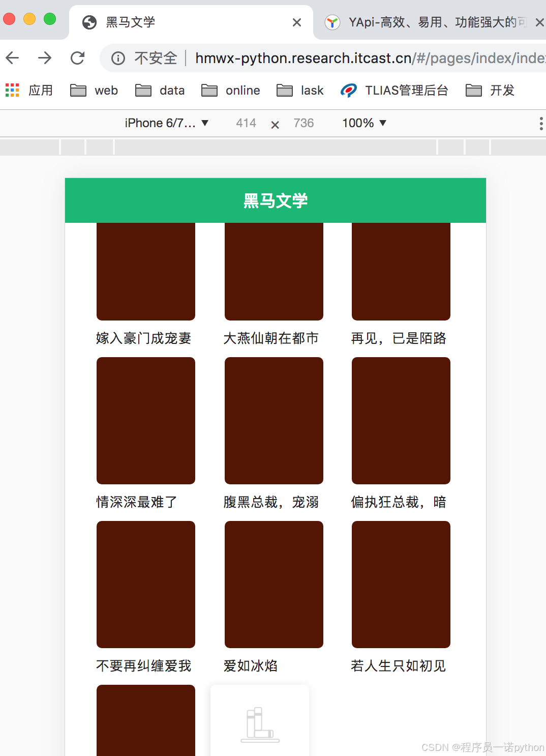Click the viewport width field 414
Screen dimensions: 546x756
pos(246,123)
